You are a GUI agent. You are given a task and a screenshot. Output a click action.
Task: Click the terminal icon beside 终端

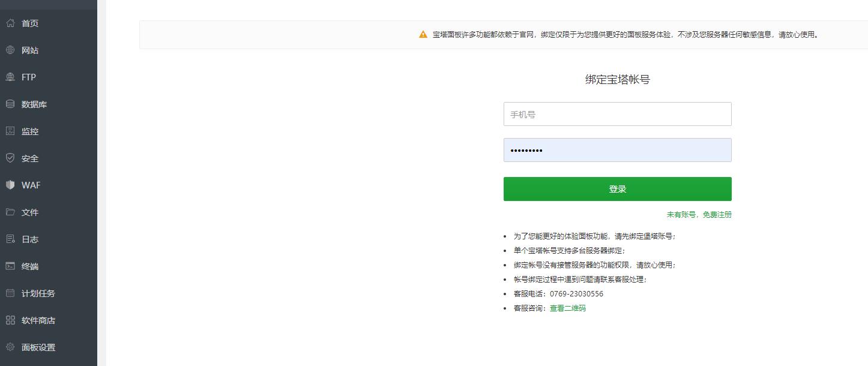click(x=10, y=266)
